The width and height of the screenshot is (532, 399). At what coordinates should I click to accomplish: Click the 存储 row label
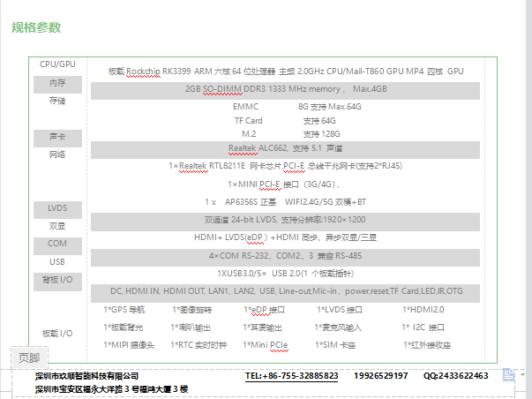pos(57,101)
